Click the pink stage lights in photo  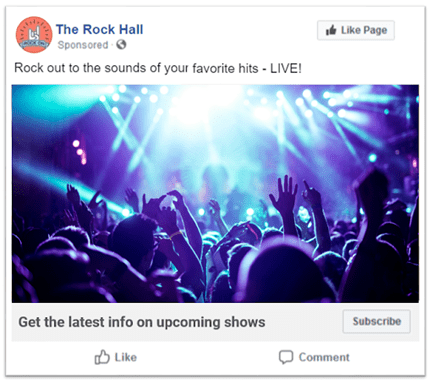point(80,152)
